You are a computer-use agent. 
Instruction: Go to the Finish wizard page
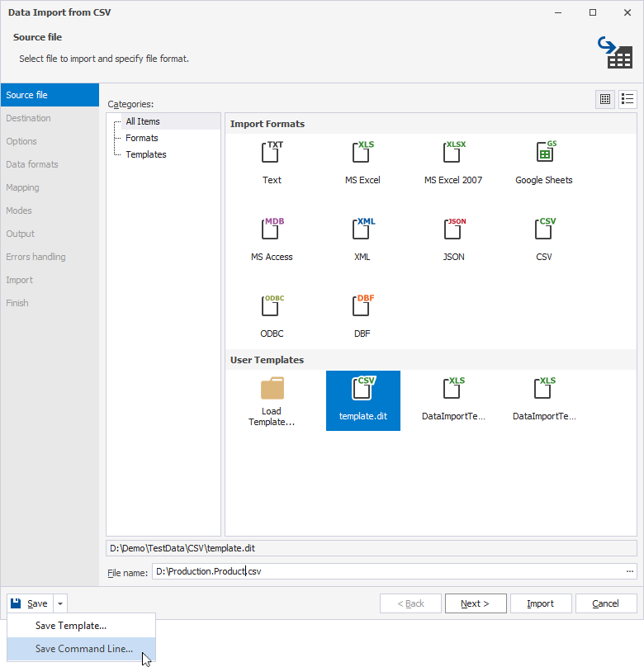tap(50, 303)
